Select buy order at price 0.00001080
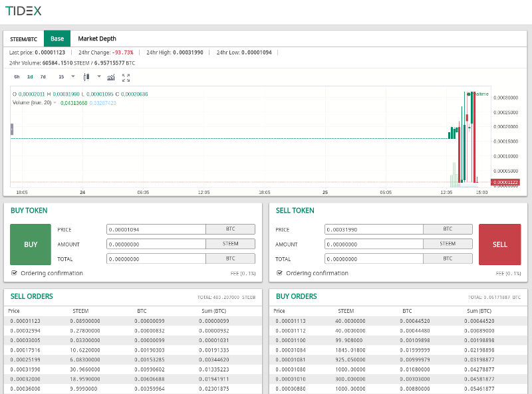The height and width of the screenshot is (394, 532). (398, 369)
